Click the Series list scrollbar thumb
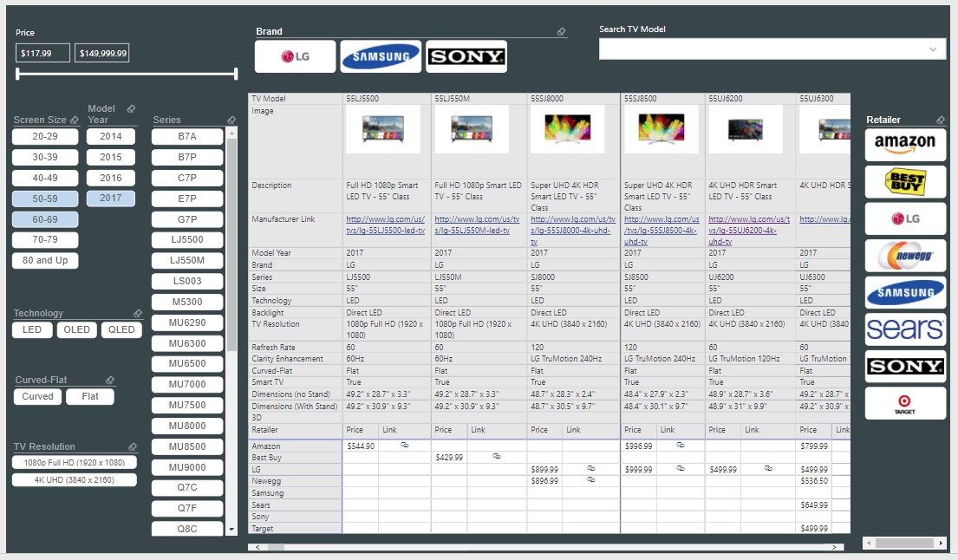Image resolution: width=958 pixels, height=560 pixels. [x=231, y=244]
